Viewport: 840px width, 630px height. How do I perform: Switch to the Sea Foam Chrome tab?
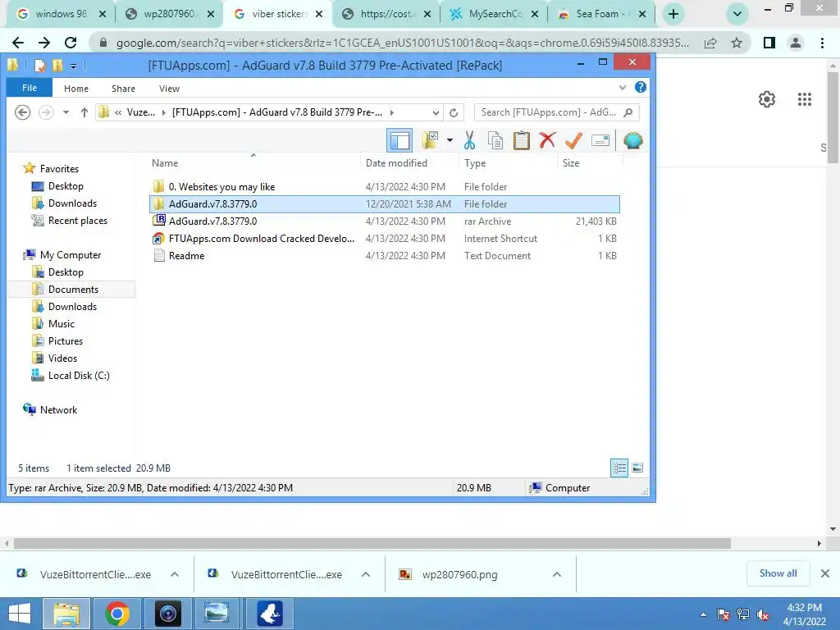602,14
